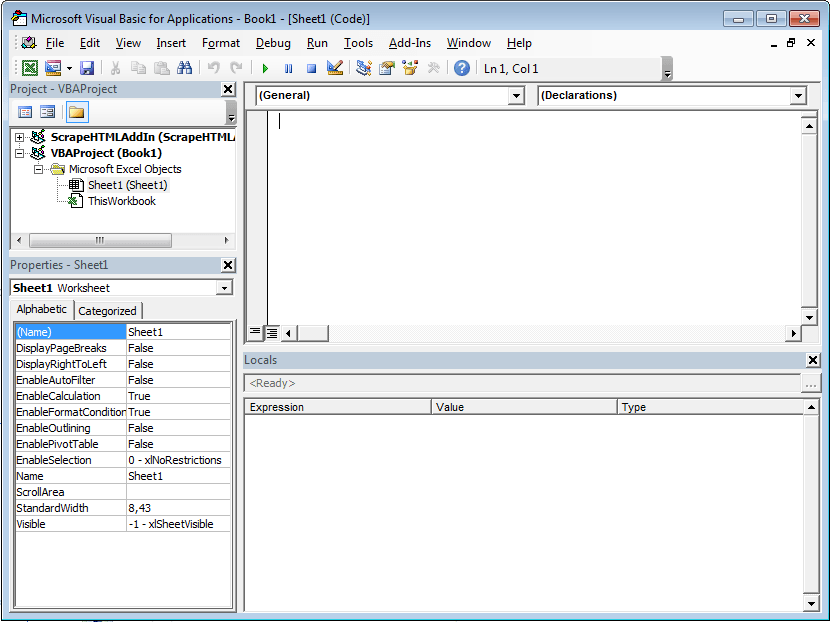Toggle Full Module View button in code window
Screen dimensions: 830x622
[272, 332]
